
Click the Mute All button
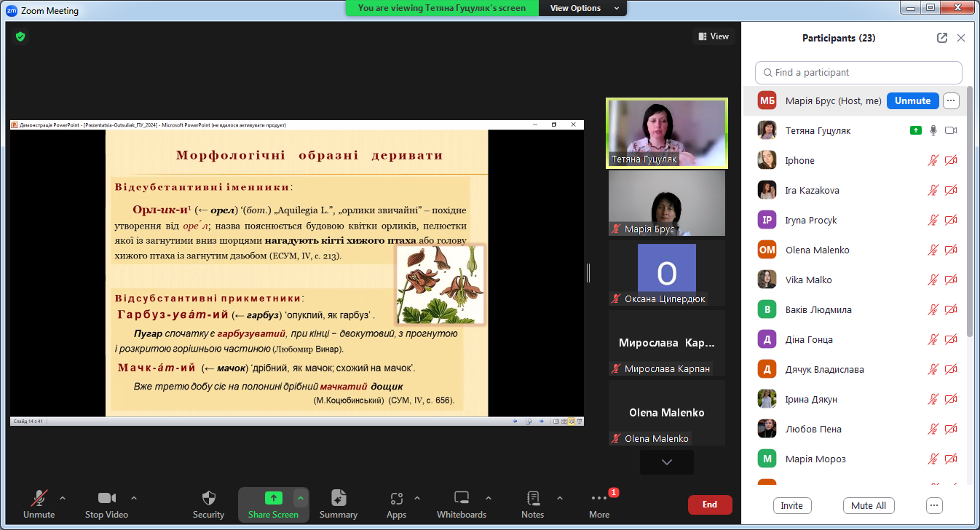coord(869,505)
